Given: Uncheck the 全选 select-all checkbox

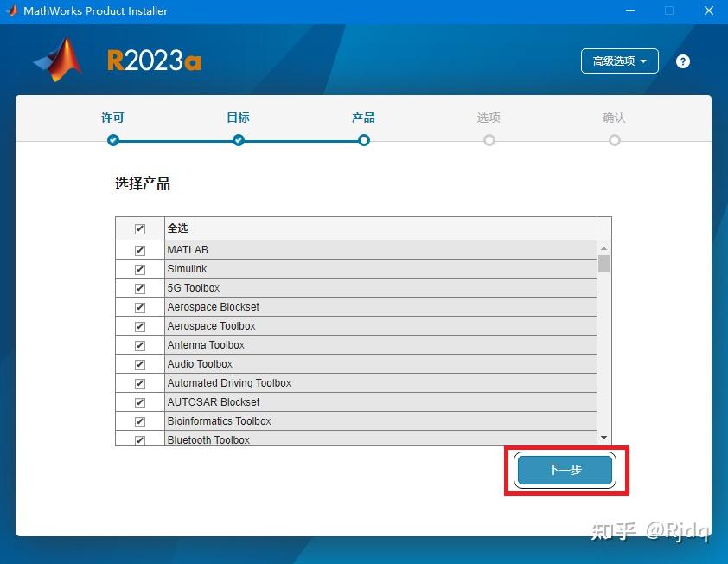Looking at the screenshot, I should click(139, 228).
